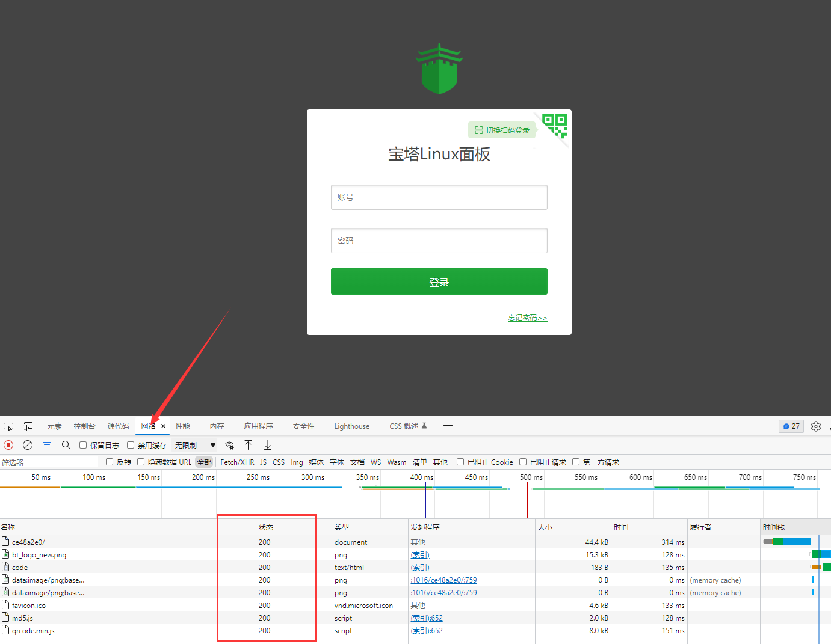Filter requests by JS type
This screenshot has width=831, height=644.
(263, 462)
